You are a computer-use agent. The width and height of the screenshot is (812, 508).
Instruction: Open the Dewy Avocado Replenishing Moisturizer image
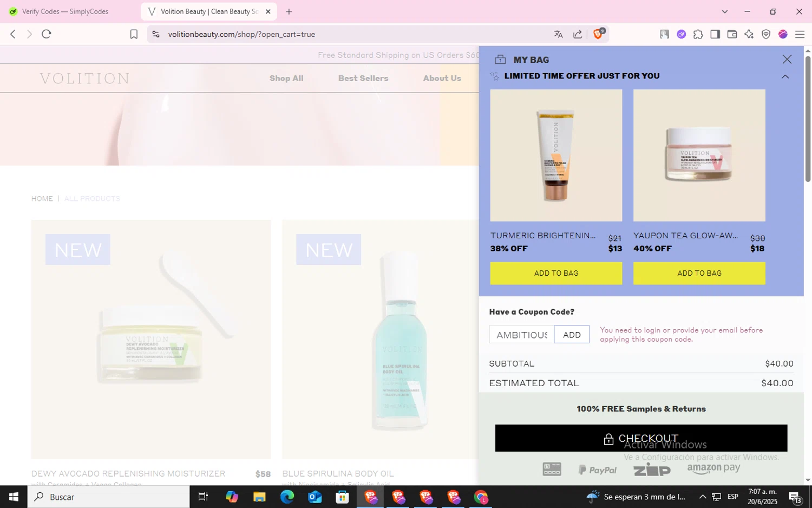[151, 340]
